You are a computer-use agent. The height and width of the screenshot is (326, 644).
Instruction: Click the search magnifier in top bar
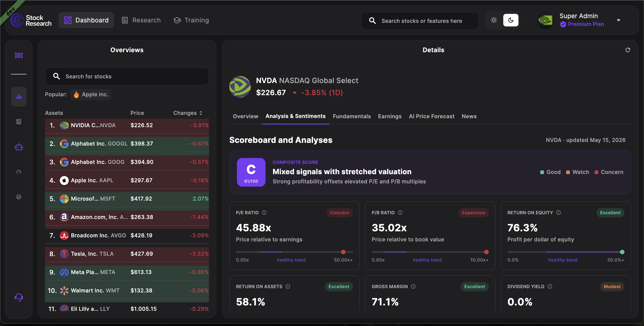[x=372, y=21]
